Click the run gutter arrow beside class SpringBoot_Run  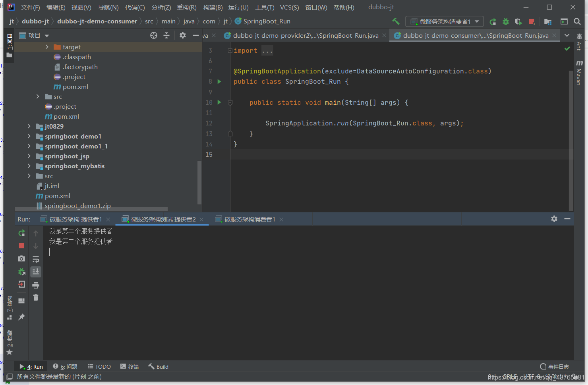point(219,81)
